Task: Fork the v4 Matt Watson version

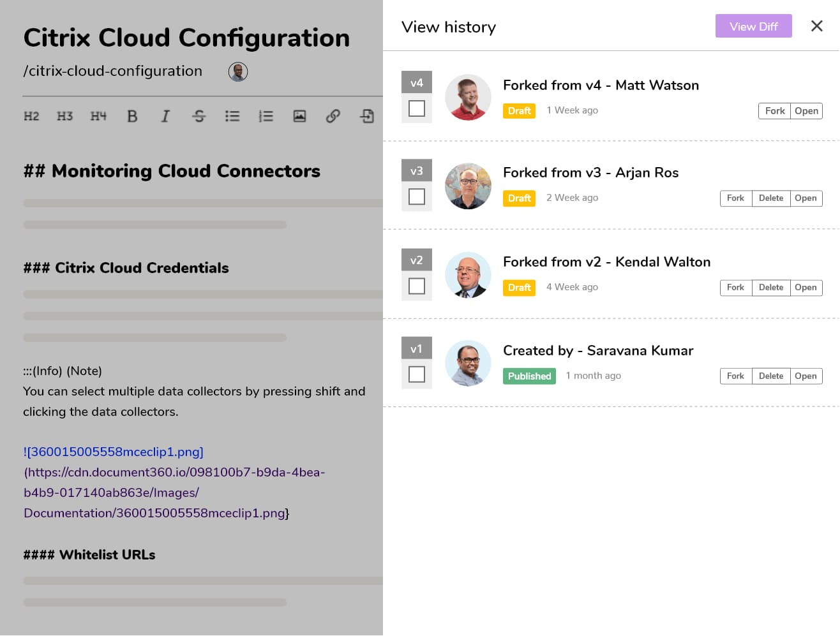Action: point(774,111)
